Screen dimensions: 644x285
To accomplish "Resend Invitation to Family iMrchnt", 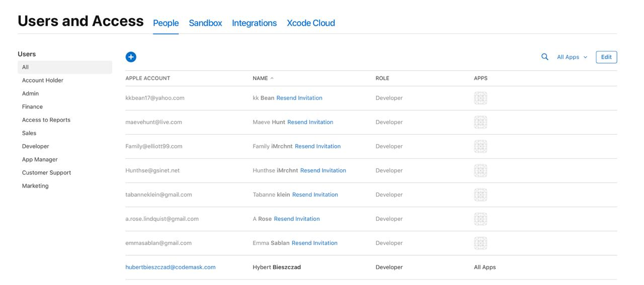I will pyautogui.click(x=317, y=146).
